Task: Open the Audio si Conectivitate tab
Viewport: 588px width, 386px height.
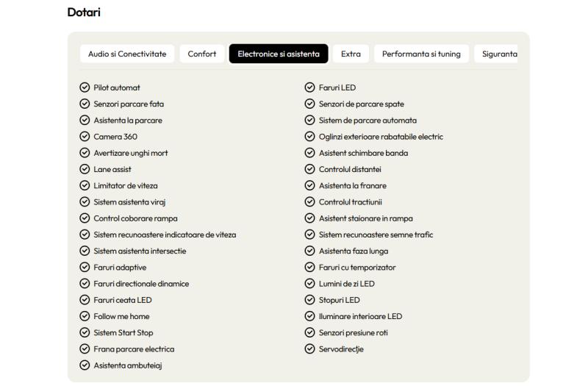Action: (127, 54)
